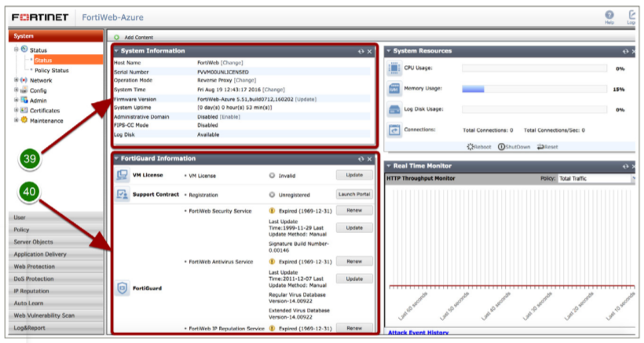The height and width of the screenshot is (343, 644).
Task: Expand the Network tree node
Action: [16, 80]
